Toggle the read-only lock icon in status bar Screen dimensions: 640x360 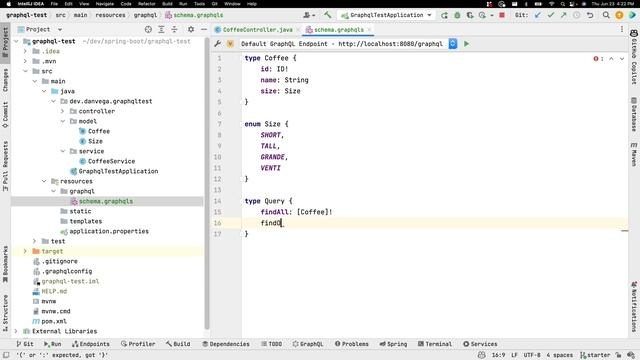(618, 355)
